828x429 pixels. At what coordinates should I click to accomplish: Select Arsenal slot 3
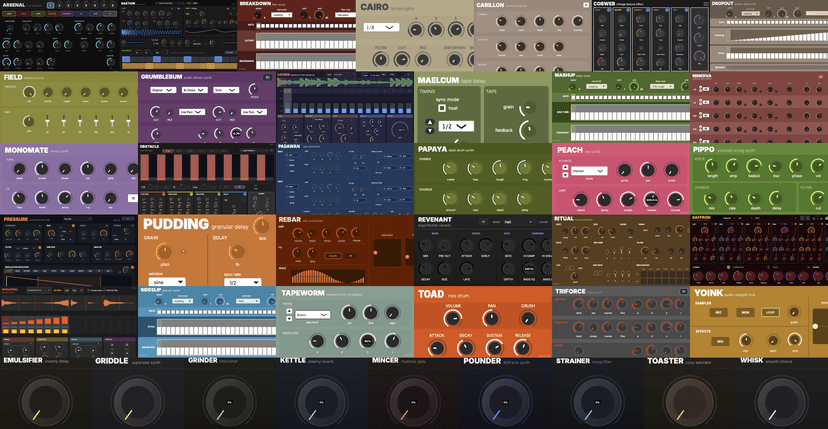(x=70, y=5)
